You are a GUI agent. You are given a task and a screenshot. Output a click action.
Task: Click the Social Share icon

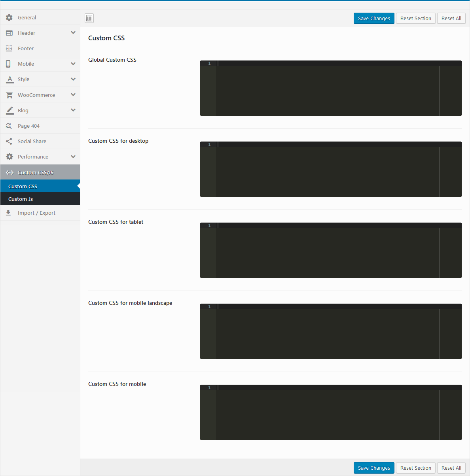point(9,141)
